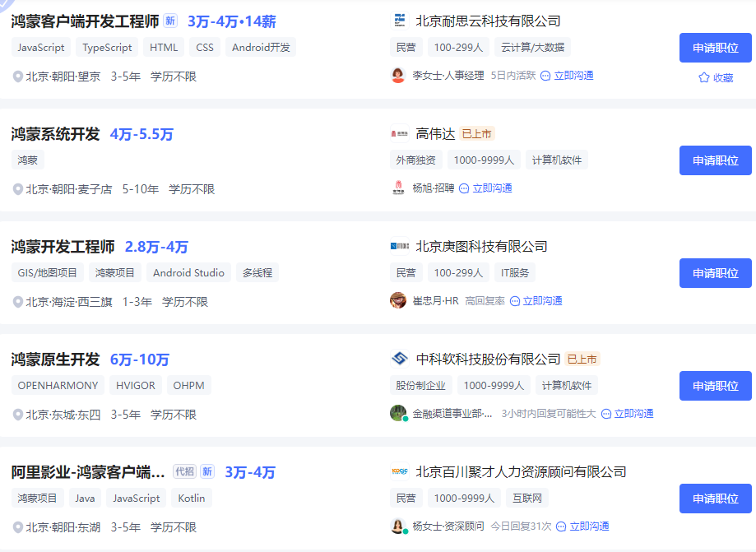This screenshot has height=552, width=756.
Task: Open company 北京耐思云科技有限公司
Action: [488, 21]
